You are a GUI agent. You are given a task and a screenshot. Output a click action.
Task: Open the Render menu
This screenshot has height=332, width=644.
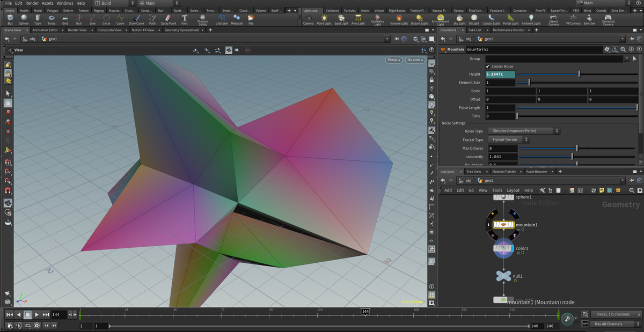coord(32,3)
